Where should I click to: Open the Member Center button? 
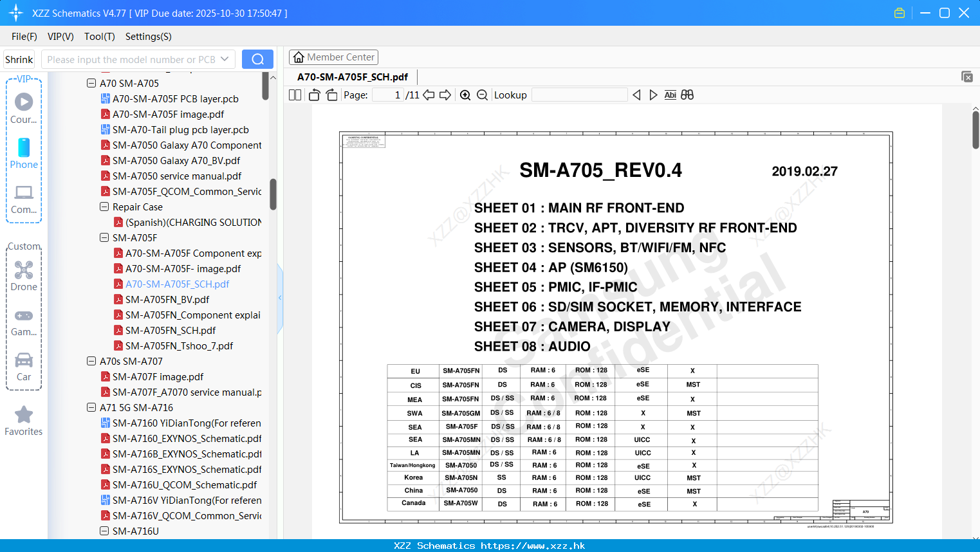[333, 57]
